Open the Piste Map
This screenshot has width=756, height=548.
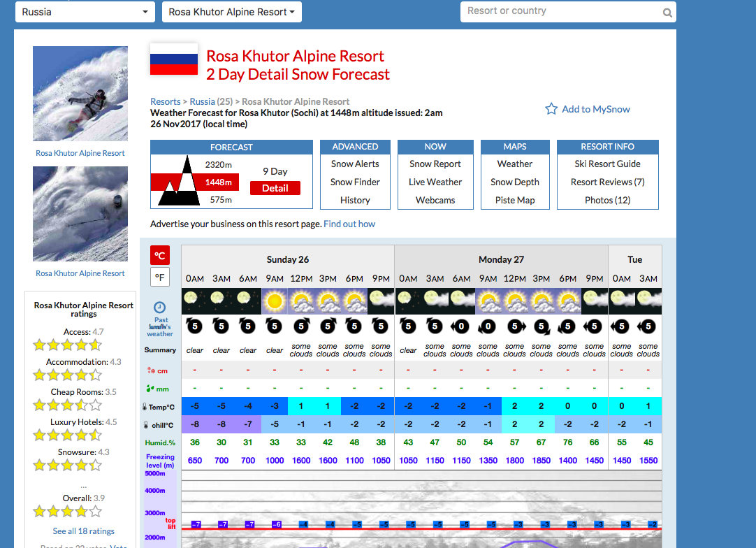pos(515,200)
